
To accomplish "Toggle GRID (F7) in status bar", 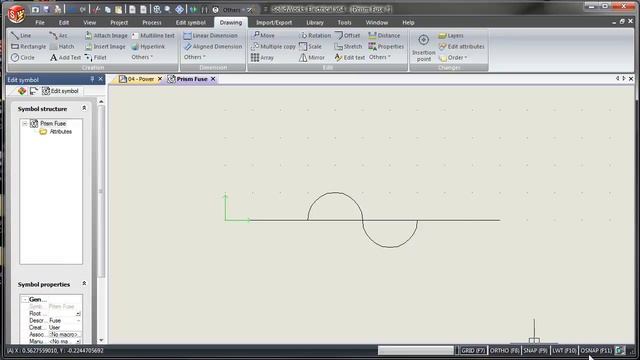I will tap(473, 351).
